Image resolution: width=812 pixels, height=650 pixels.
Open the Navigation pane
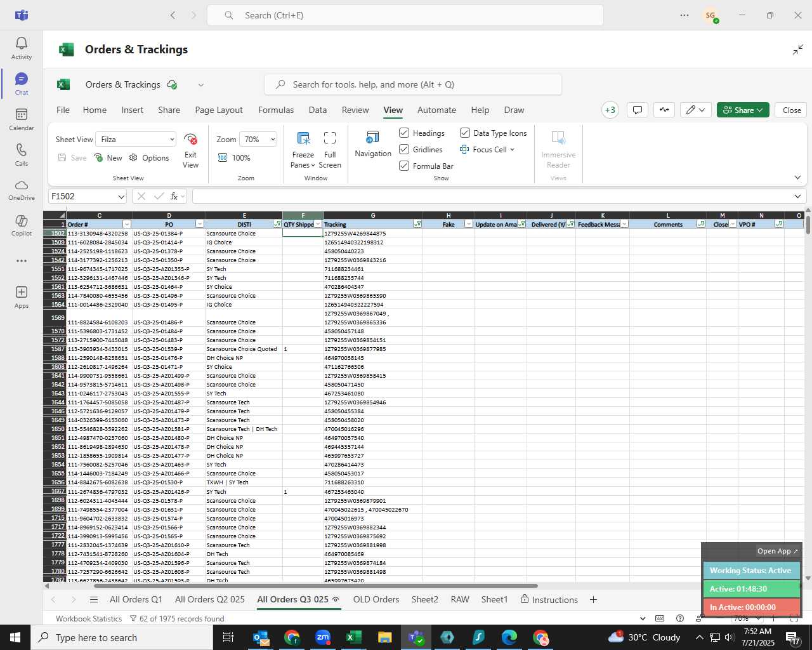373,144
